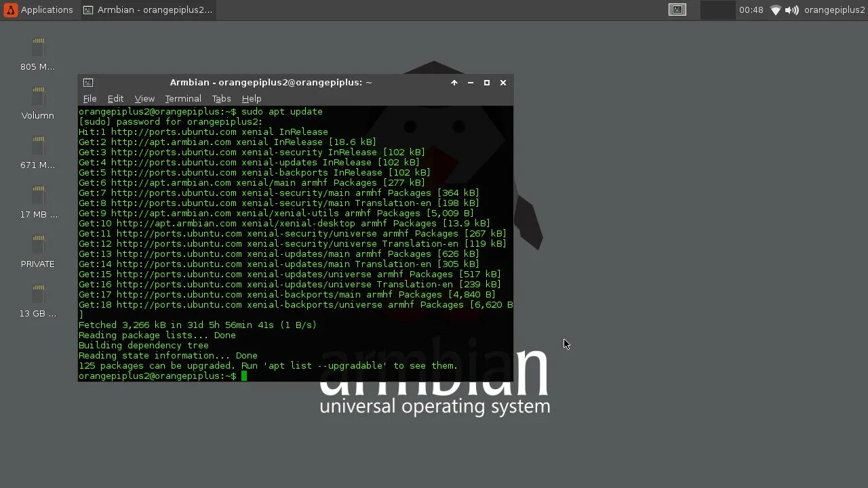Image resolution: width=868 pixels, height=488 pixels.
Task: Open the 13 GB volume desktop icon
Action: click(38, 301)
